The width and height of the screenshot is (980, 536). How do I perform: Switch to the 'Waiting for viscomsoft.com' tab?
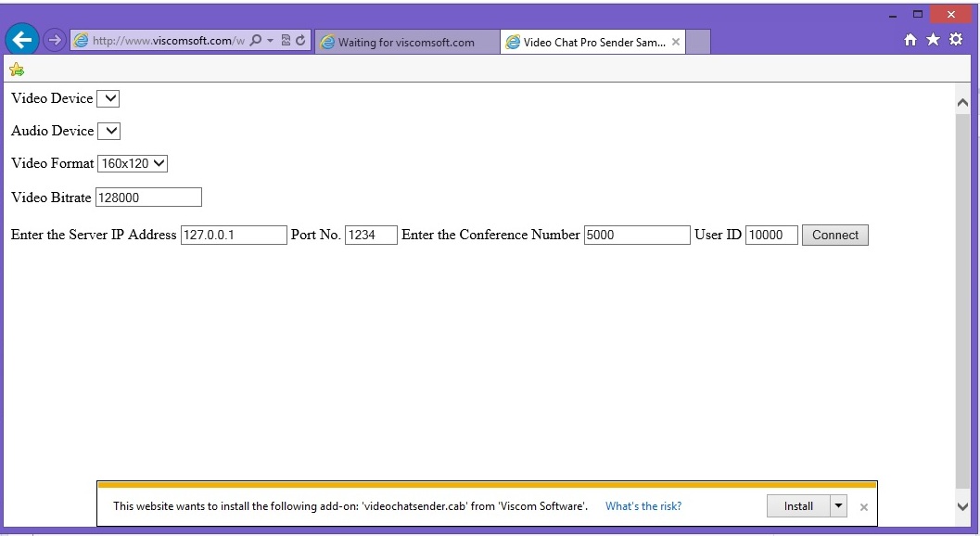(x=406, y=42)
